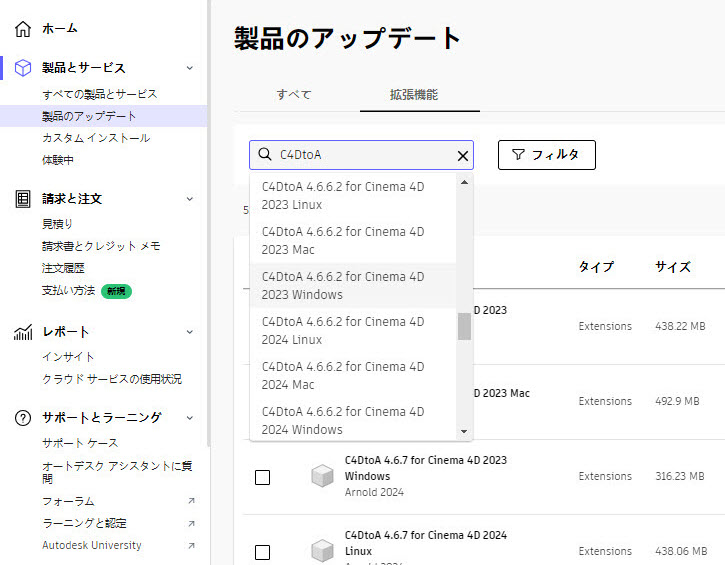Open サポート ケース link
Screen dimensions: 725x565
(x=80, y=443)
